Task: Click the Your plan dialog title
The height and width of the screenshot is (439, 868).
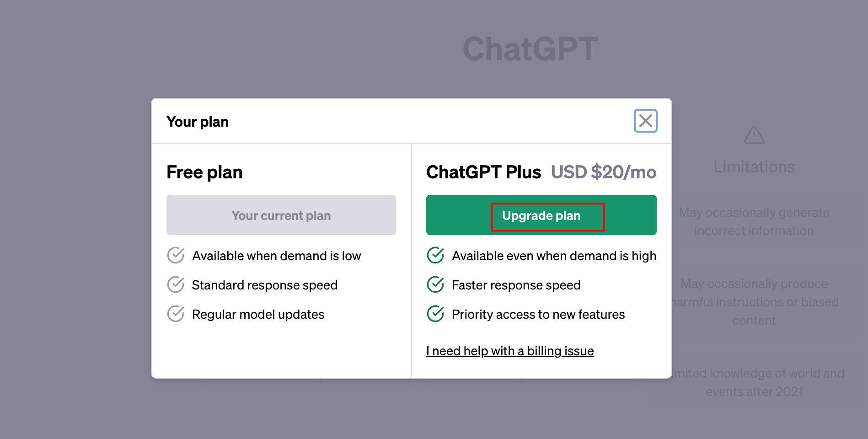Action: click(198, 122)
